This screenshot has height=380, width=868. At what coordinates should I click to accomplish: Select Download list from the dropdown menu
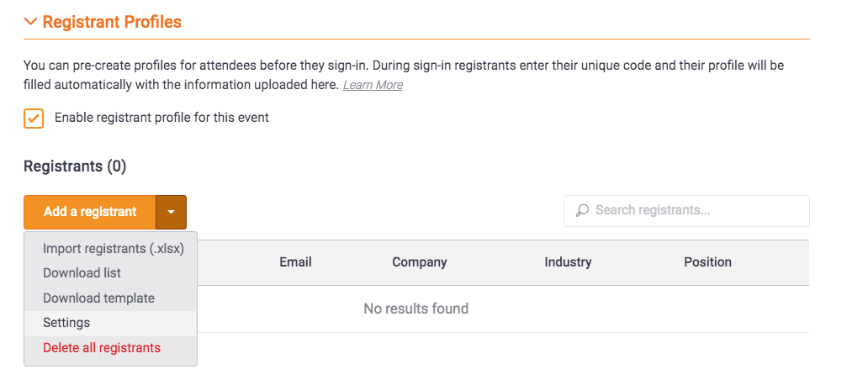pos(82,273)
